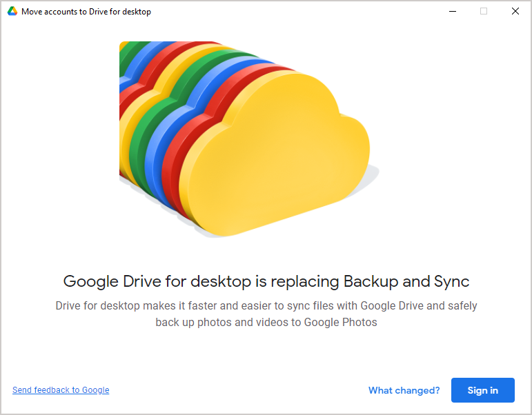Close the Move accounts window

tap(515, 12)
